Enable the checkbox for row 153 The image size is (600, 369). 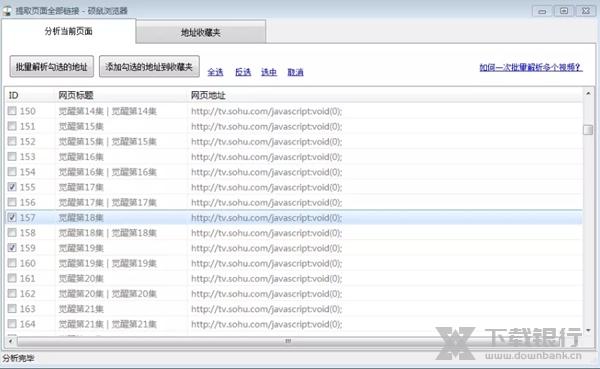coord(12,157)
